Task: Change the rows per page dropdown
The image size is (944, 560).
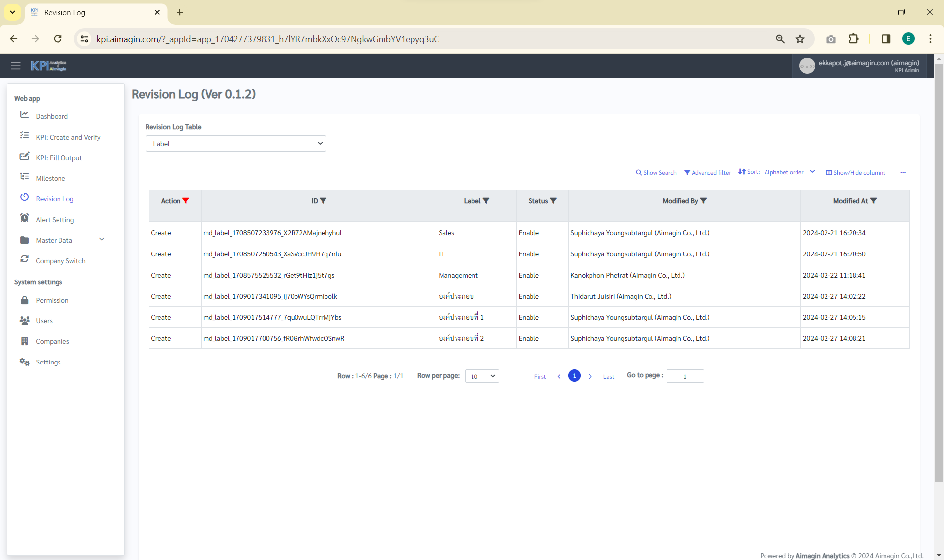Action: [x=482, y=376]
